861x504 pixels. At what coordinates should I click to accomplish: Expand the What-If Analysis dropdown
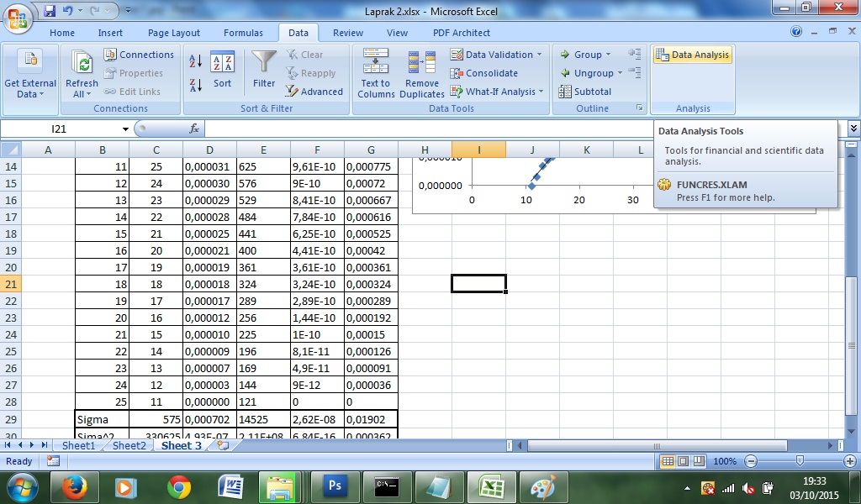496,92
